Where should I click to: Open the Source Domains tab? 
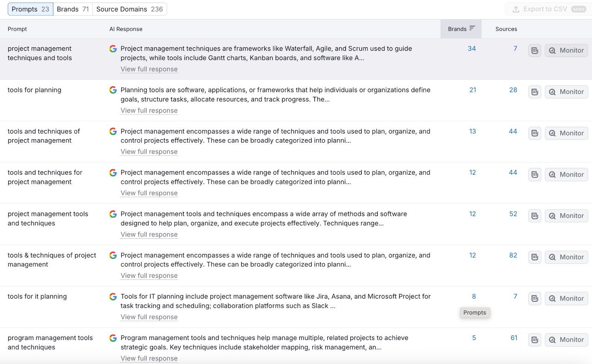click(129, 9)
